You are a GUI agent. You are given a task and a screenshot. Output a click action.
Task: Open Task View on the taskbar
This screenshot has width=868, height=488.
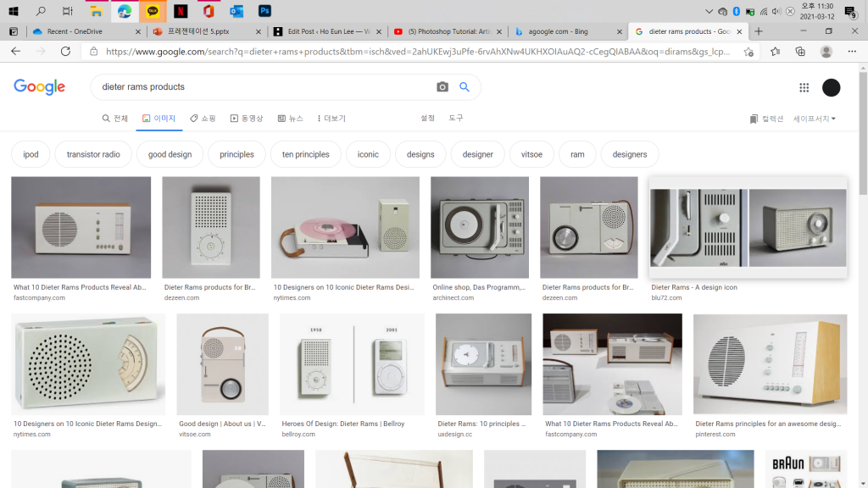pyautogui.click(x=68, y=11)
